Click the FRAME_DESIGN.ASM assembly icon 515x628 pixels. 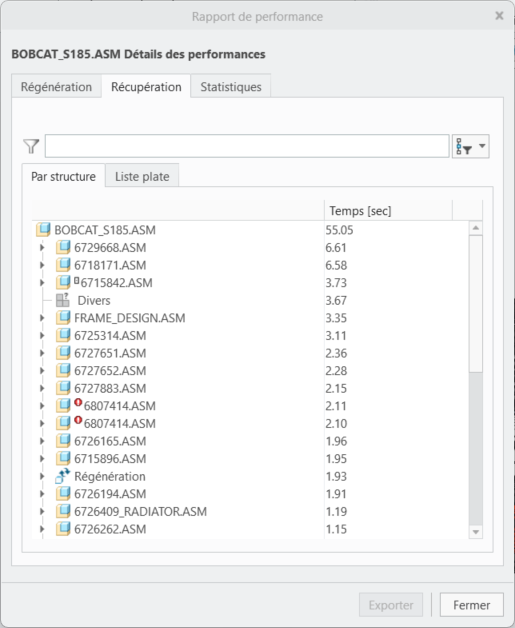pos(63,318)
